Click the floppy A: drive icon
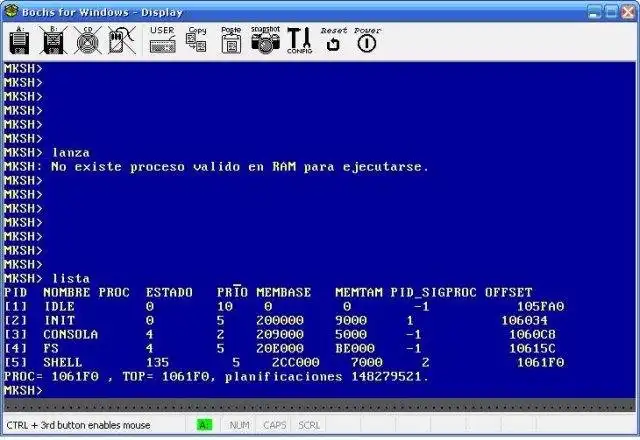The height and width of the screenshot is (440, 640). (20, 41)
